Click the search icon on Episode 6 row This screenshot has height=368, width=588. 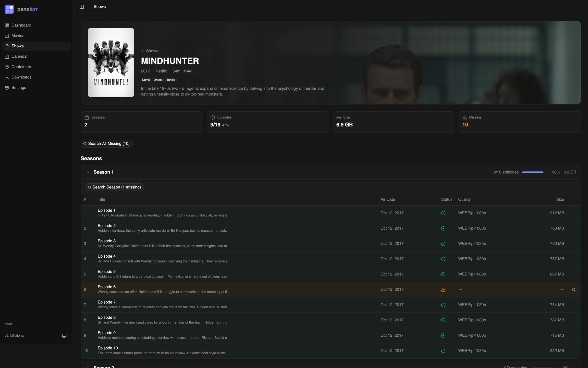pos(574,289)
